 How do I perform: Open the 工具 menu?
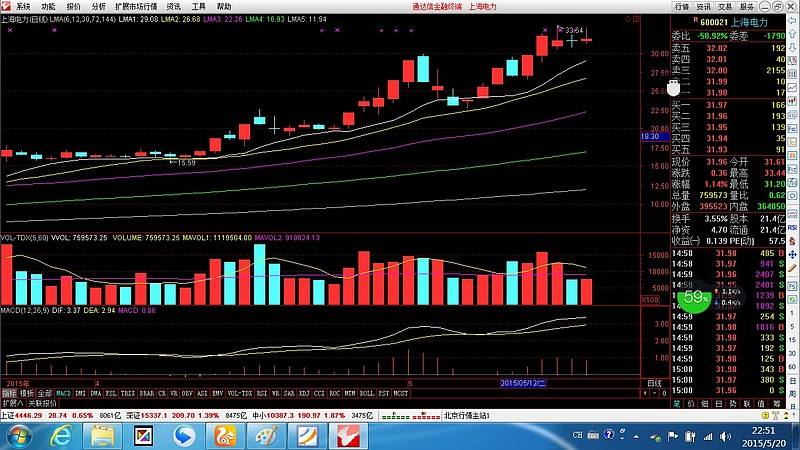(198, 7)
